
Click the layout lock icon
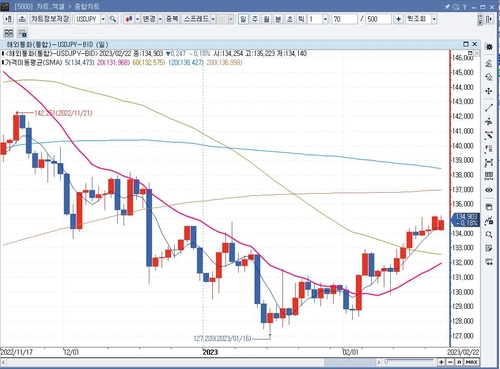[22, 33]
